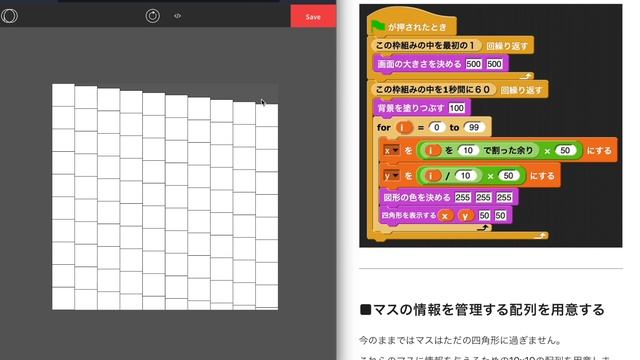Click the i variable in the for block

(404, 127)
